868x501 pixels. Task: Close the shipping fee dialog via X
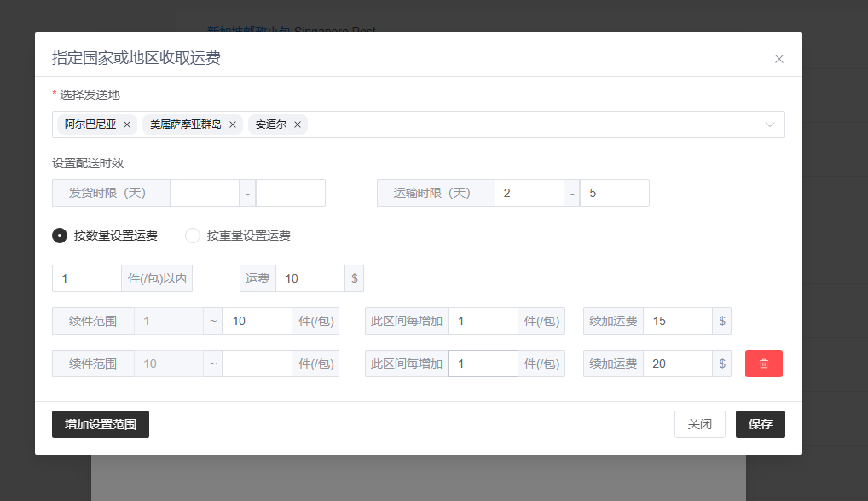[778, 59]
